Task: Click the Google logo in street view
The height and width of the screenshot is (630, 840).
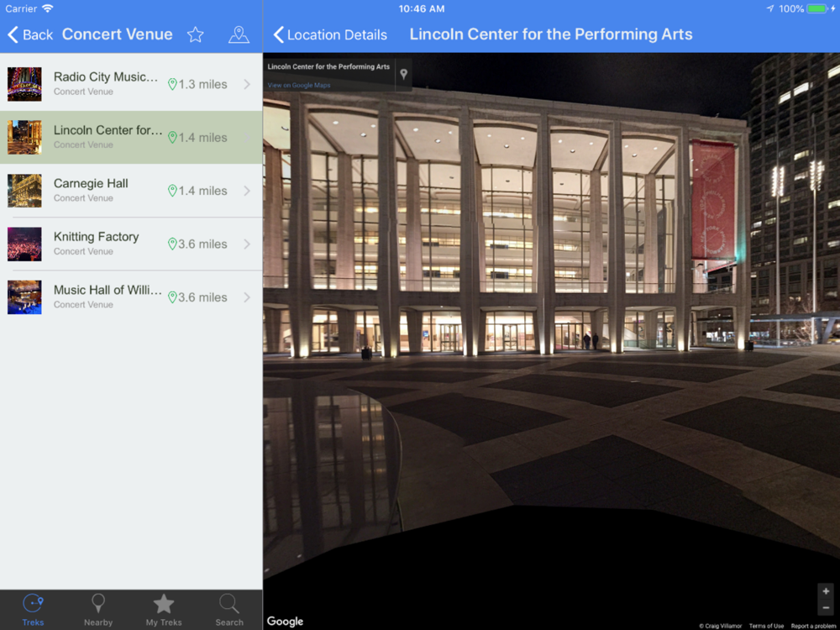Action: pyautogui.click(x=285, y=622)
